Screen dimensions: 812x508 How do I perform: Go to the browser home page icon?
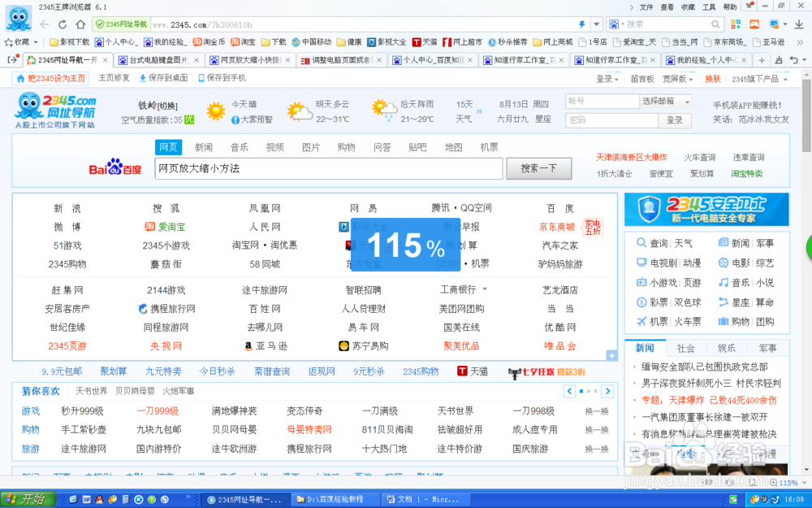point(80,24)
